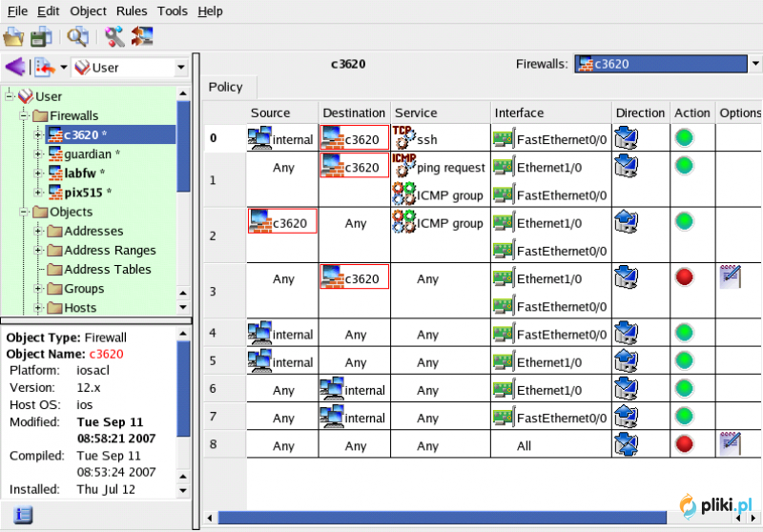The width and height of the screenshot is (763, 532).
Task: Select labfw firewall in the tree
Action: pyautogui.click(x=76, y=174)
